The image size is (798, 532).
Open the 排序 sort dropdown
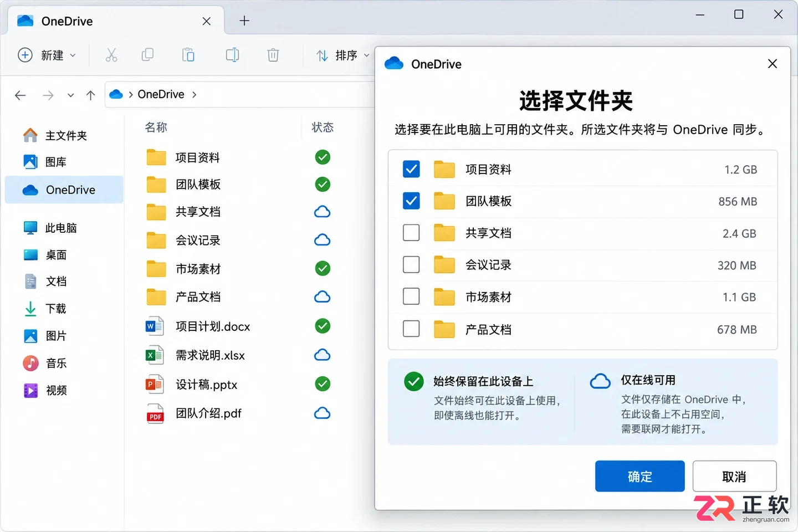point(342,55)
